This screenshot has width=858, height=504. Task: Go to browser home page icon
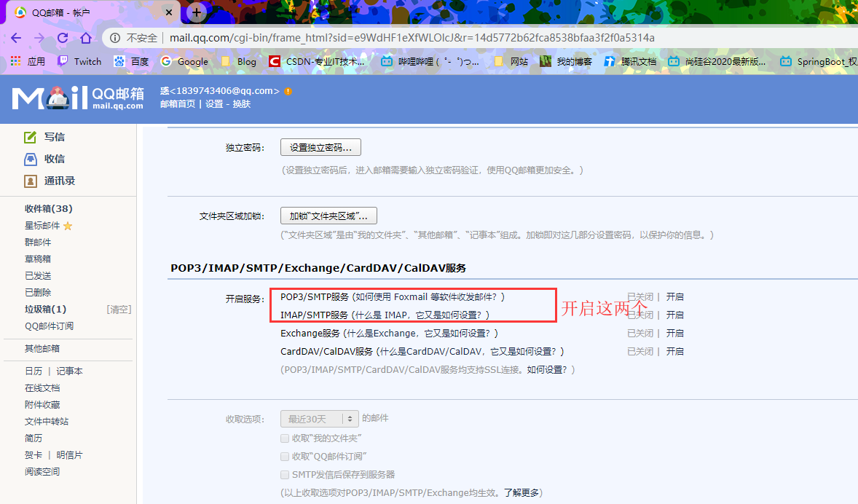[x=86, y=38]
